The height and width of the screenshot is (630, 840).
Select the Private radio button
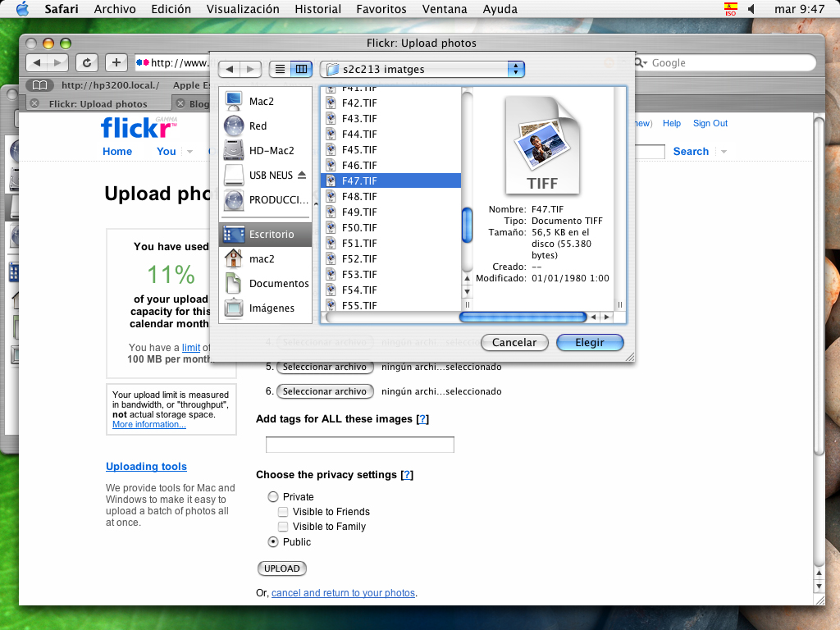point(273,496)
